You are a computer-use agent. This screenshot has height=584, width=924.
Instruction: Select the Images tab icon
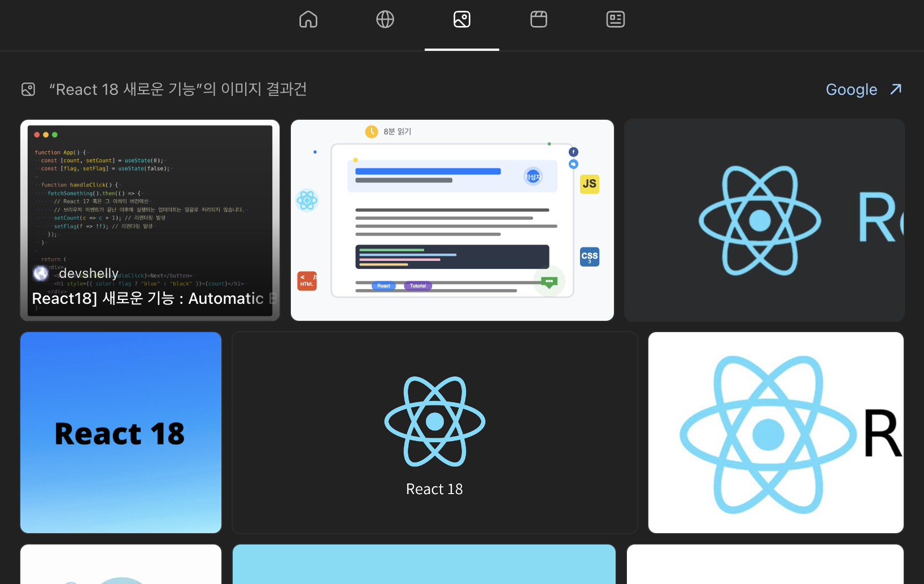(462, 20)
